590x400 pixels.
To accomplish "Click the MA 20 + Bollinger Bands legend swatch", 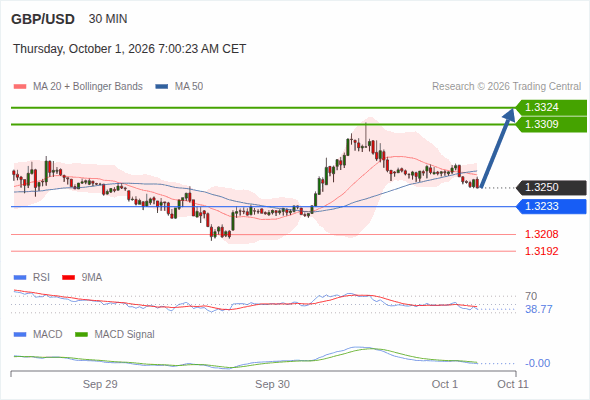I will click(x=20, y=87).
